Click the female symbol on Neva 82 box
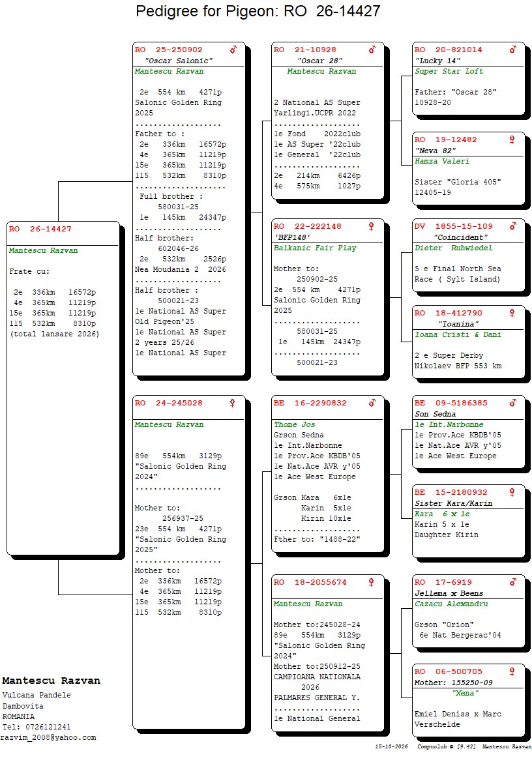The image size is (532, 764). point(512,140)
